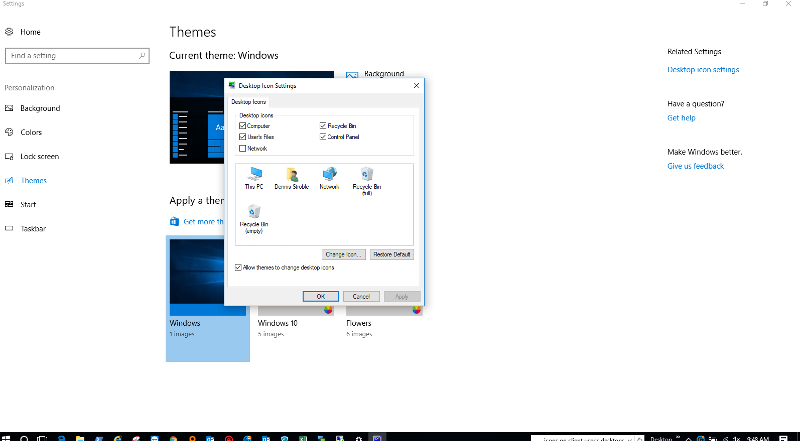Screen dimensions: 800x441
Task: Click the Home gear icon in sidebar
Action: (9, 32)
